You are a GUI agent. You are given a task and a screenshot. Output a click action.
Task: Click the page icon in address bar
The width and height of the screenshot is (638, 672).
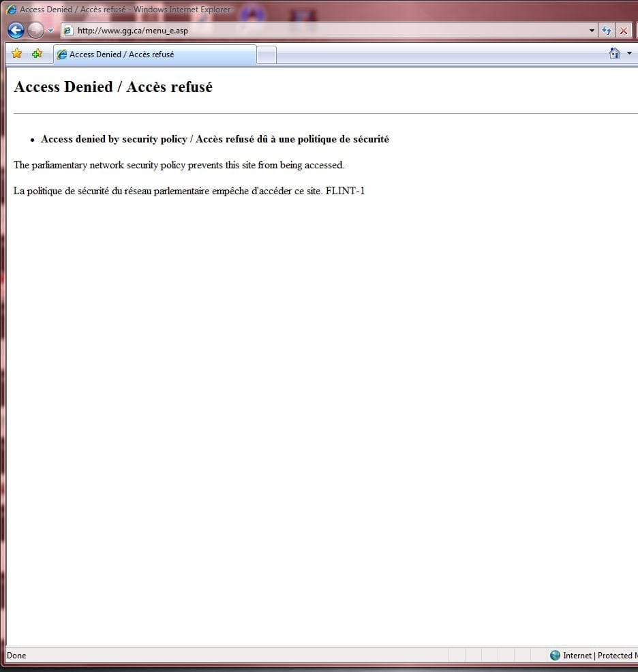pos(67,31)
